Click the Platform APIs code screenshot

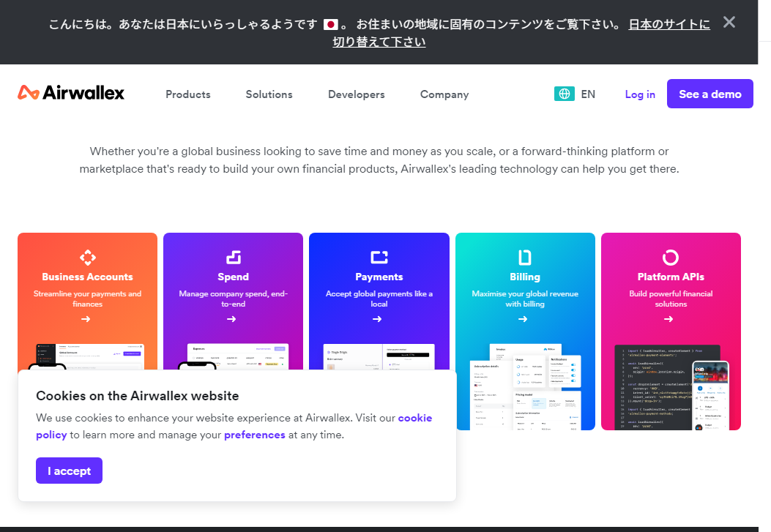(x=671, y=387)
